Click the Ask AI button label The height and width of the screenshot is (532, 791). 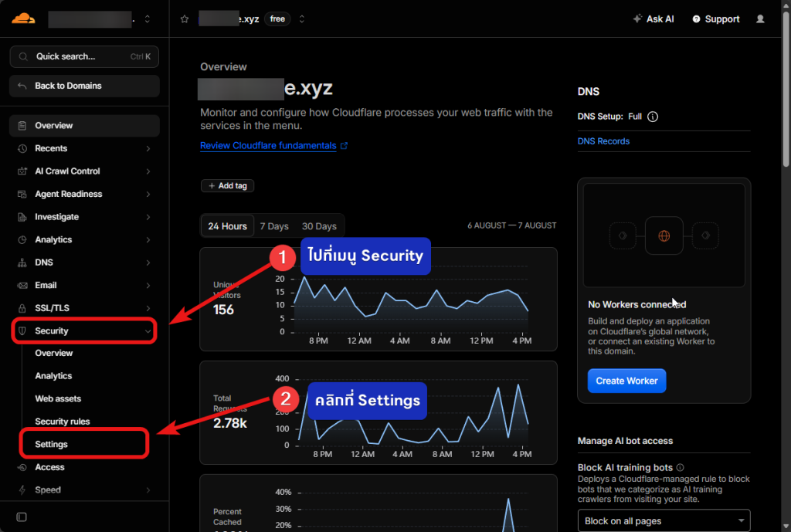point(660,19)
